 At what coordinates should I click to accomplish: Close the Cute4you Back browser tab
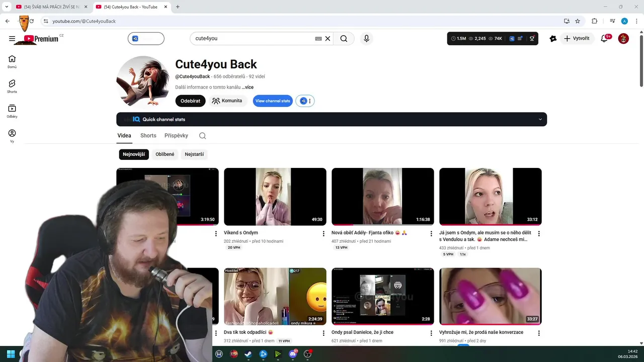(166, 7)
